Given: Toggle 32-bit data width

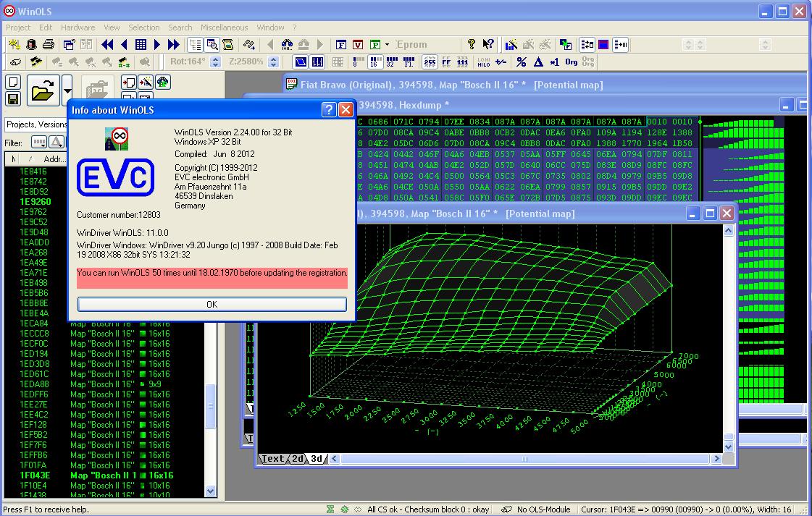Looking at the screenshot, I should click(392, 62).
